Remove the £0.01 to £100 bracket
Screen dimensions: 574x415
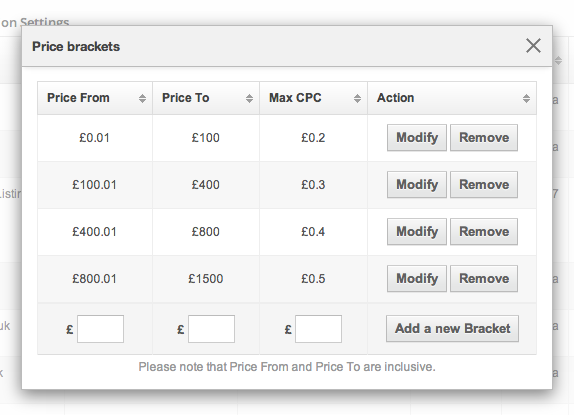point(484,138)
